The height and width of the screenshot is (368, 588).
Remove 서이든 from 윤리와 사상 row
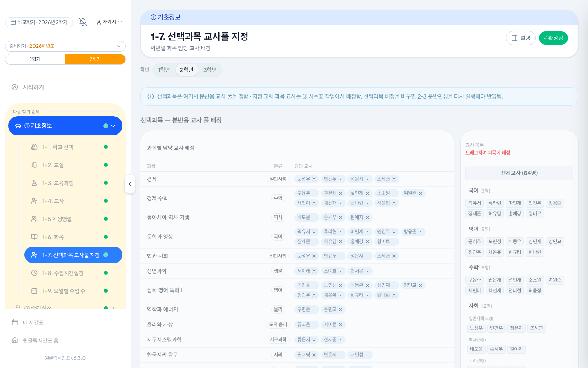pyautogui.click(x=341, y=325)
